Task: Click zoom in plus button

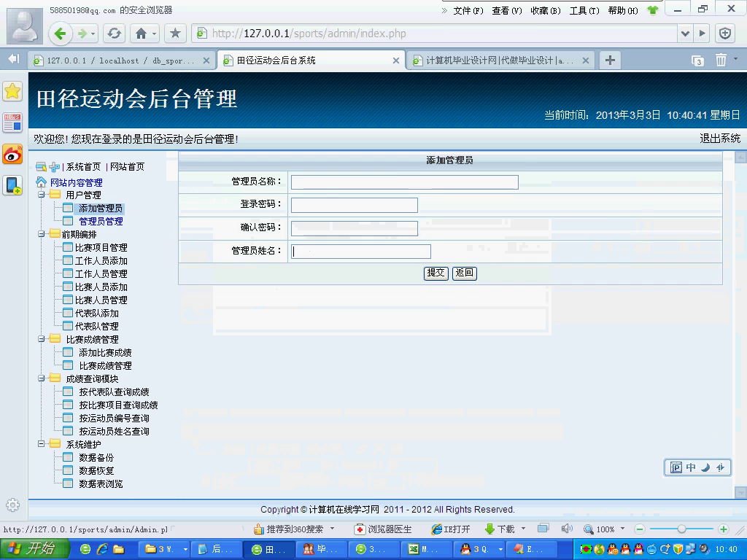Action: 723,529
